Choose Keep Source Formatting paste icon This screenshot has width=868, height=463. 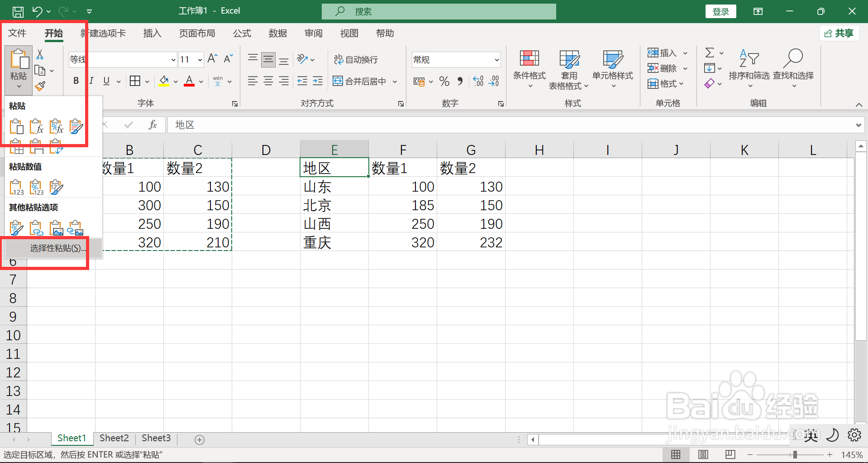click(76, 126)
